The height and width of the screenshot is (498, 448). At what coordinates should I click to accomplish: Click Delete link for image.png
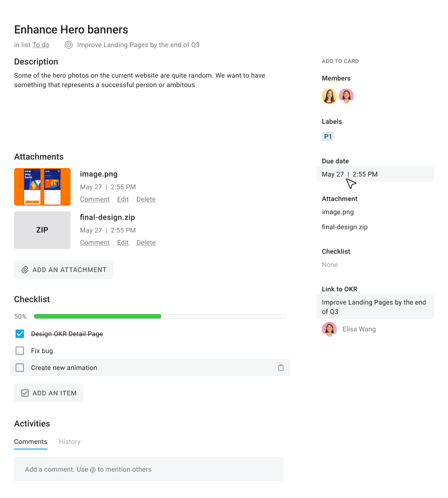146,199
